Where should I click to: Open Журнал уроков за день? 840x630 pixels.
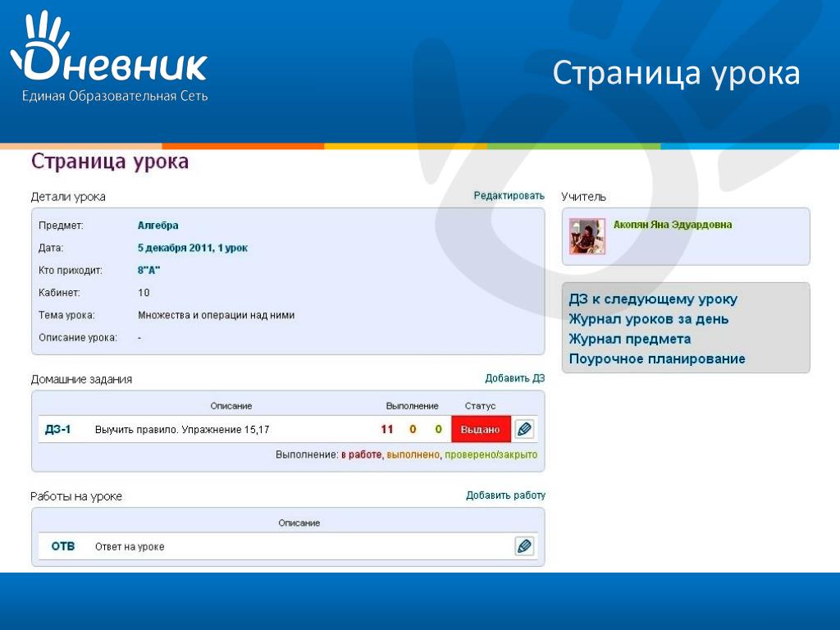coord(649,319)
